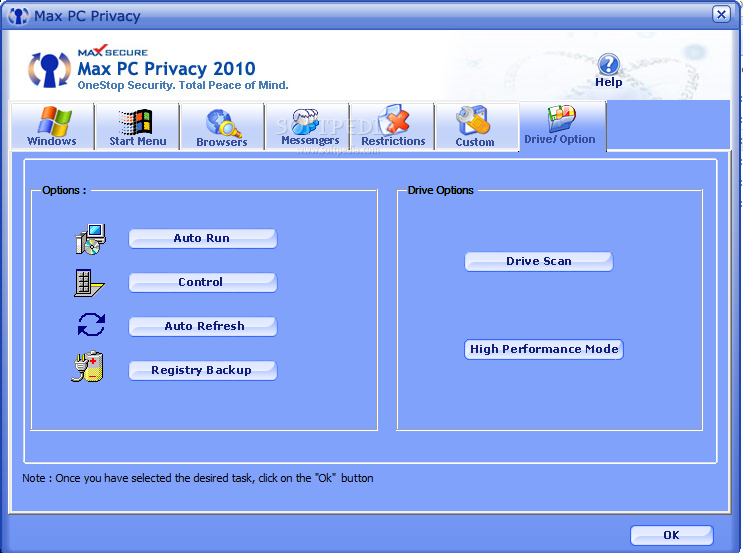This screenshot has width=743, height=553.
Task: Click the 'Options :' group label
Action: [x=64, y=190]
